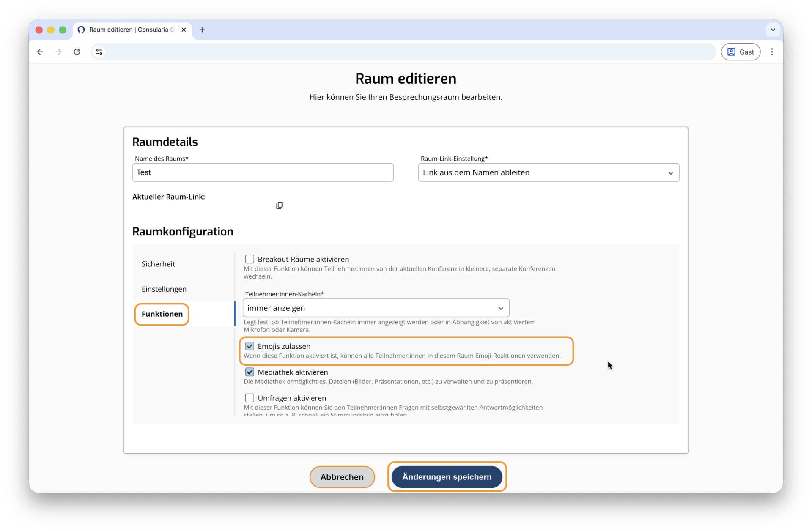
Task: Open site information icon in address bar
Action: [99, 52]
